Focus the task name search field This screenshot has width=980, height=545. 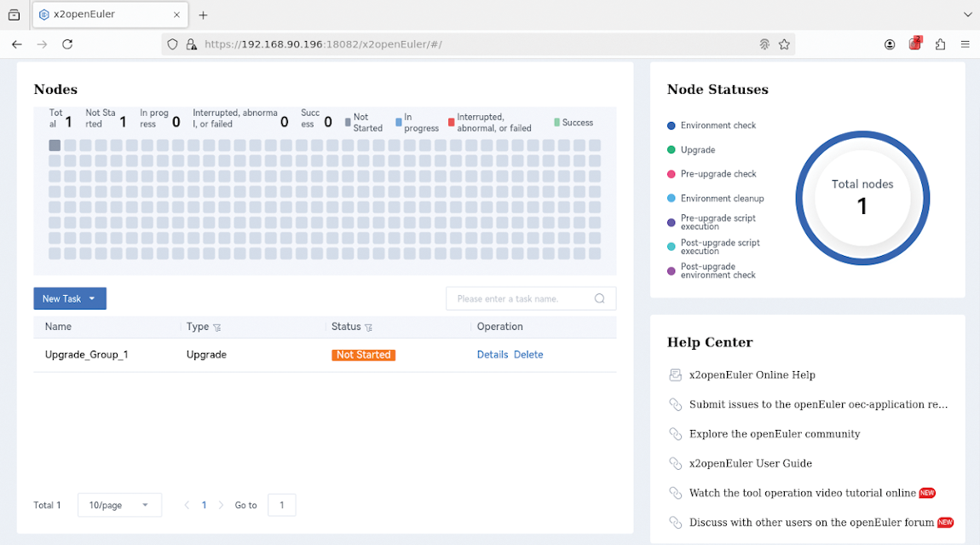[531, 299]
